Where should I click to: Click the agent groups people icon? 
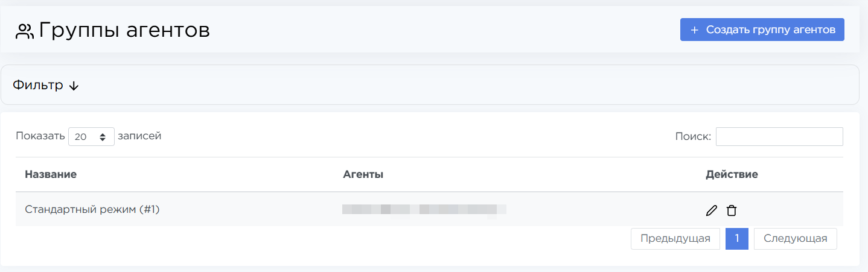pyautogui.click(x=25, y=31)
